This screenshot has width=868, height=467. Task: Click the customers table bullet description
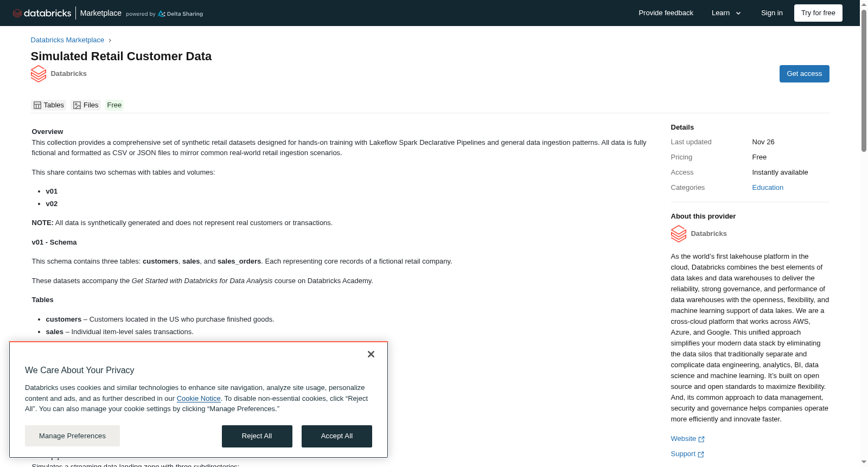[x=160, y=319]
